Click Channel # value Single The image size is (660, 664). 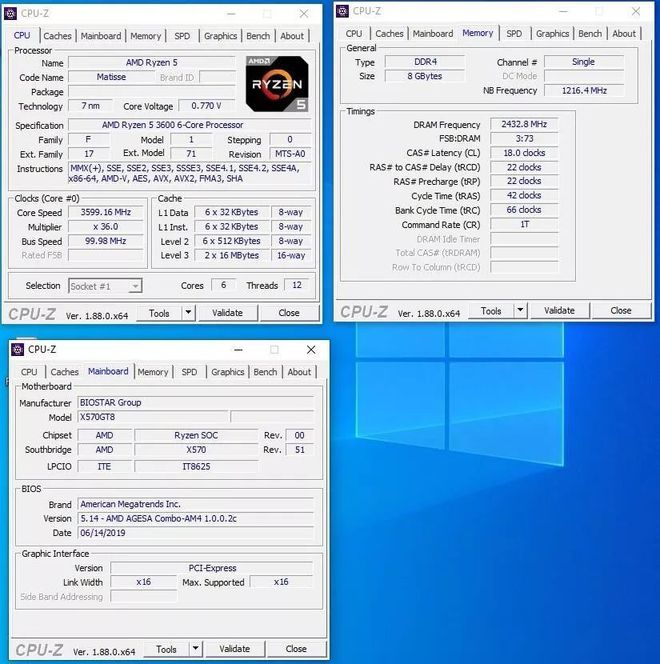tap(583, 62)
